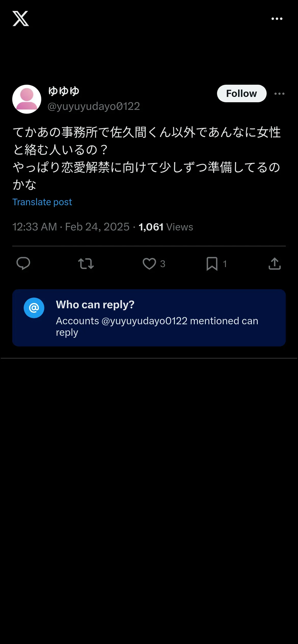Open the @yuyuyudayo0122 handle link in header

(x=94, y=106)
